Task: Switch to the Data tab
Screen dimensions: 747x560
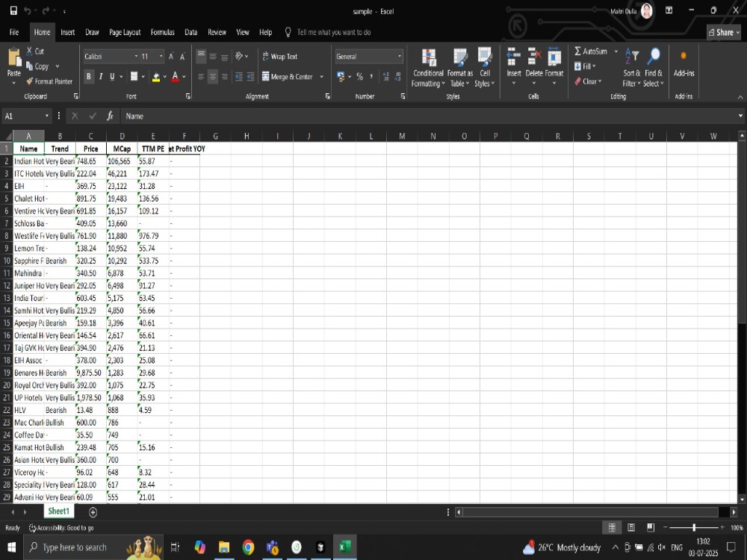Action: [x=191, y=32]
